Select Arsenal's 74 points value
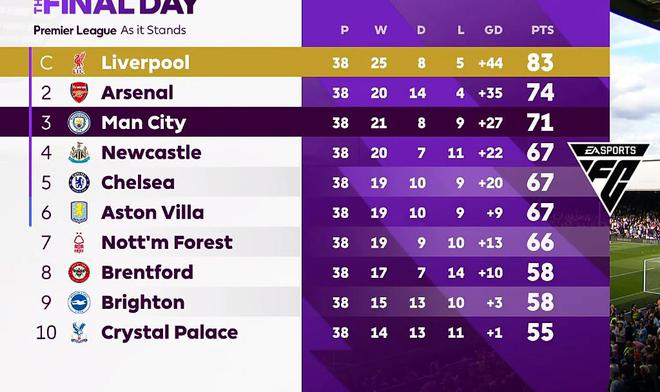This screenshot has width=660, height=392. pos(540,92)
